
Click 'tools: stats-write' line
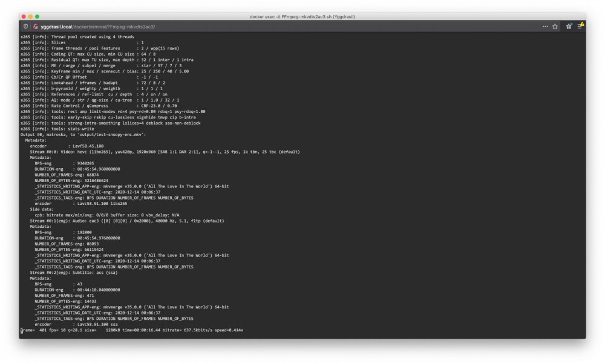pyautogui.click(x=57, y=129)
